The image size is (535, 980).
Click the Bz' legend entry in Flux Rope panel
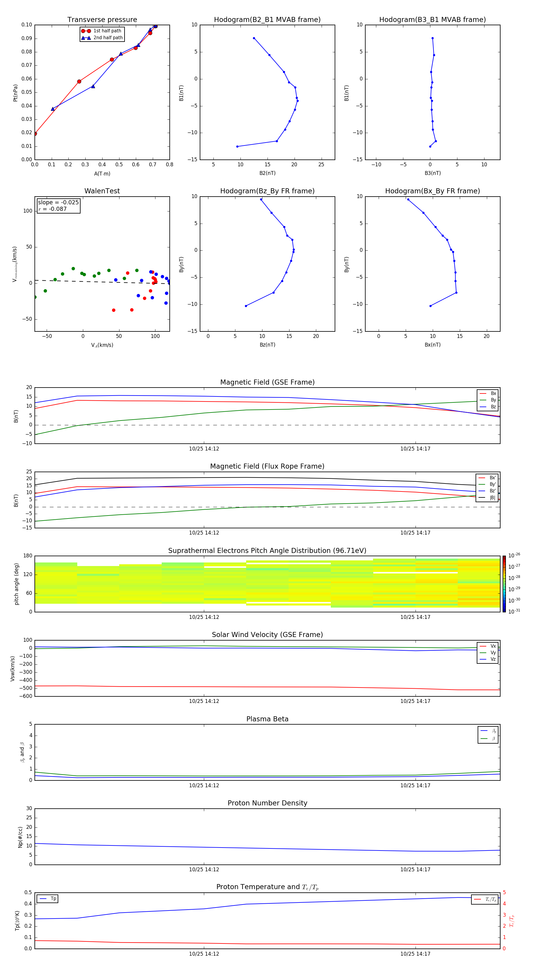click(x=487, y=491)
